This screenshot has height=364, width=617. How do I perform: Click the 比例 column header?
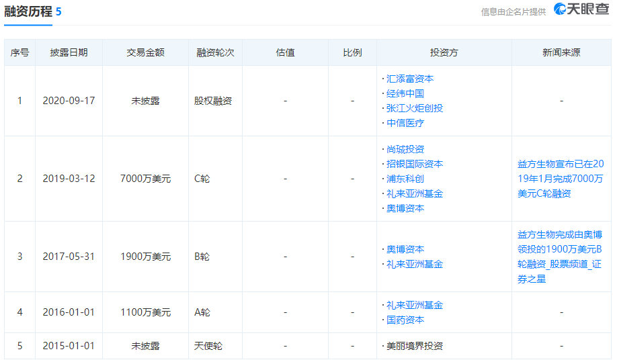point(352,52)
